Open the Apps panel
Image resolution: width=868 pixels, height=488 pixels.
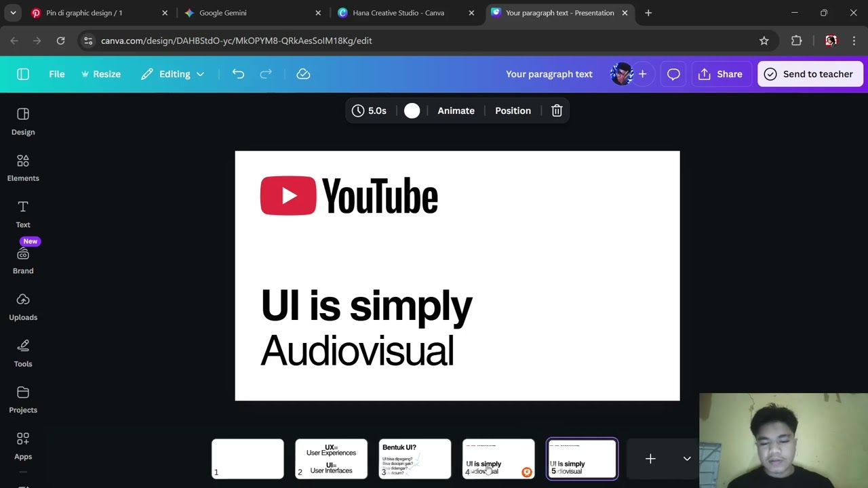click(23, 447)
